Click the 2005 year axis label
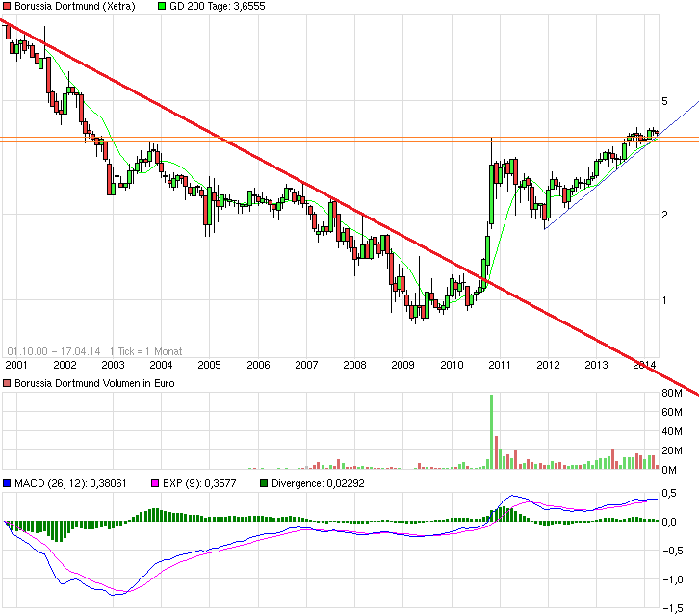699x616 pixels. (209, 365)
